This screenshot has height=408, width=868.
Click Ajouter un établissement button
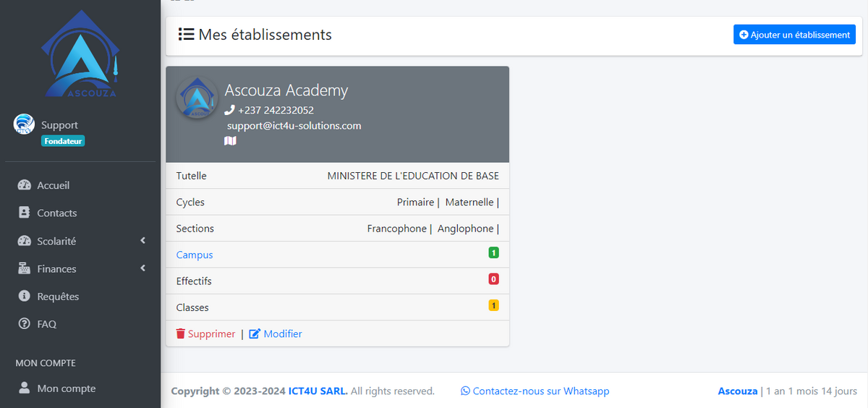pos(794,35)
